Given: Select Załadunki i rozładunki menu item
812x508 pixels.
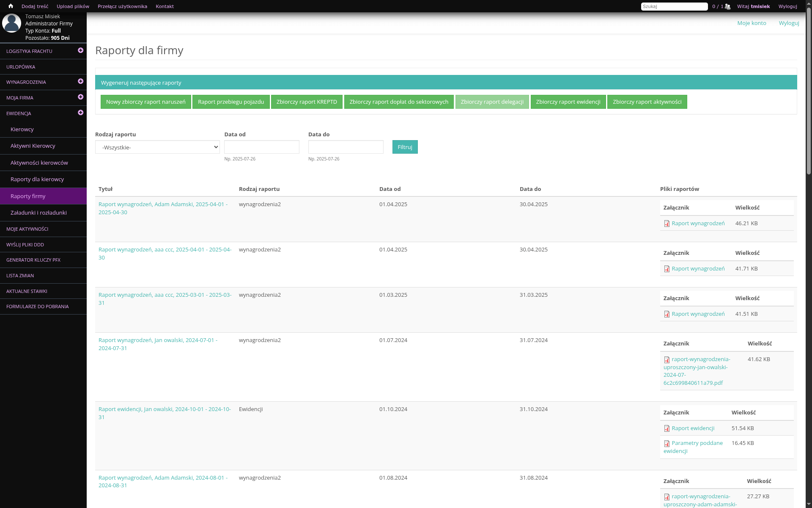Looking at the screenshot, I should tap(38, 213).
